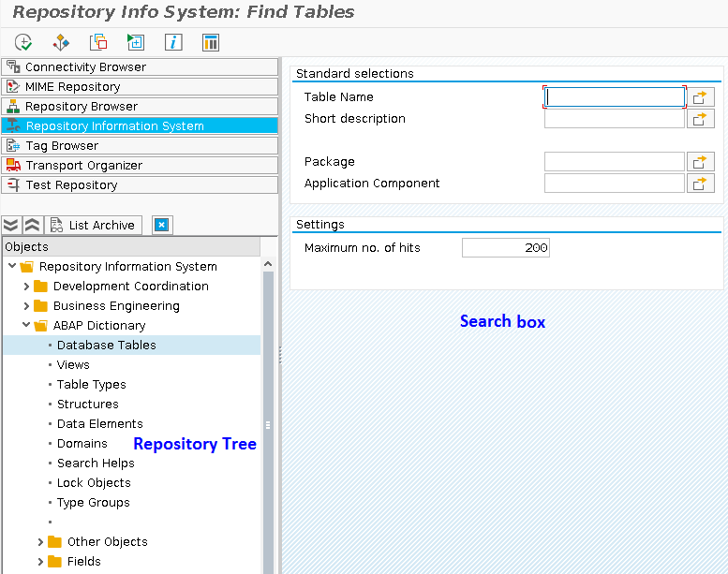
Task: Select the Lock Objects tree node
Action: click(94, 483)
